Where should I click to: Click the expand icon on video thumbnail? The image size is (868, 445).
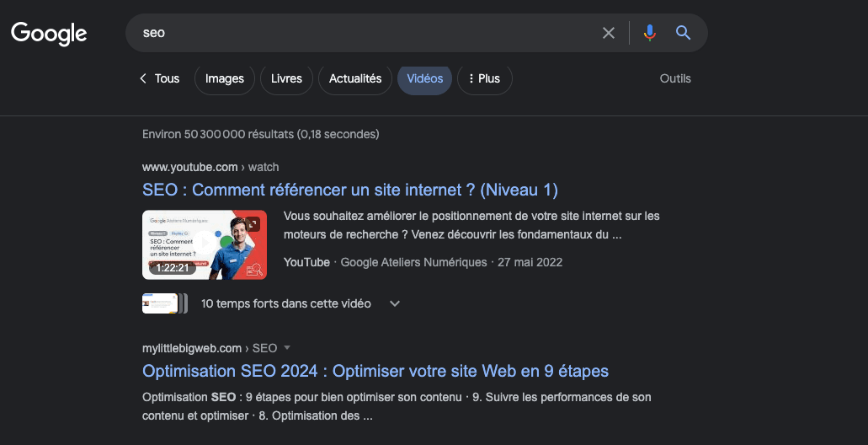click(253, 224)
